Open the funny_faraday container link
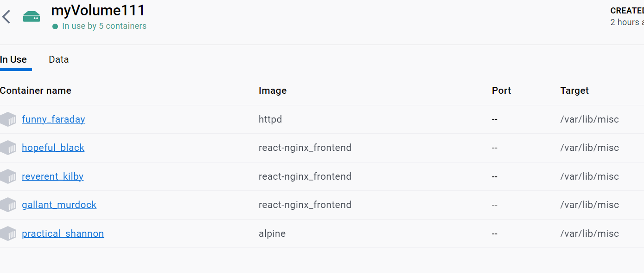Viewport: 644px width, 273px height. click(x=53, y=119)
